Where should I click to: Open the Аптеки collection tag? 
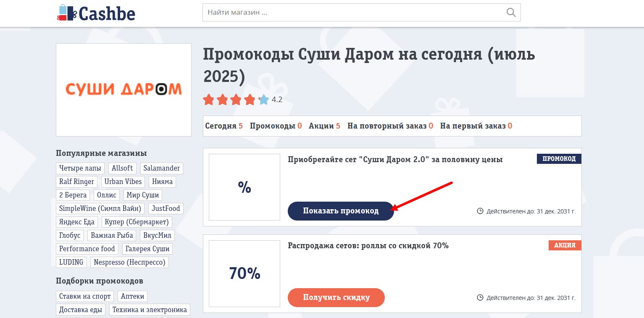(x=133, y=296)
